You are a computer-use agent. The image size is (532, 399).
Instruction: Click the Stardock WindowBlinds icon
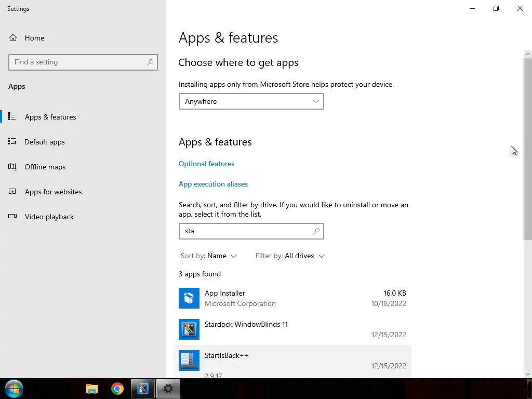point(189,329)
